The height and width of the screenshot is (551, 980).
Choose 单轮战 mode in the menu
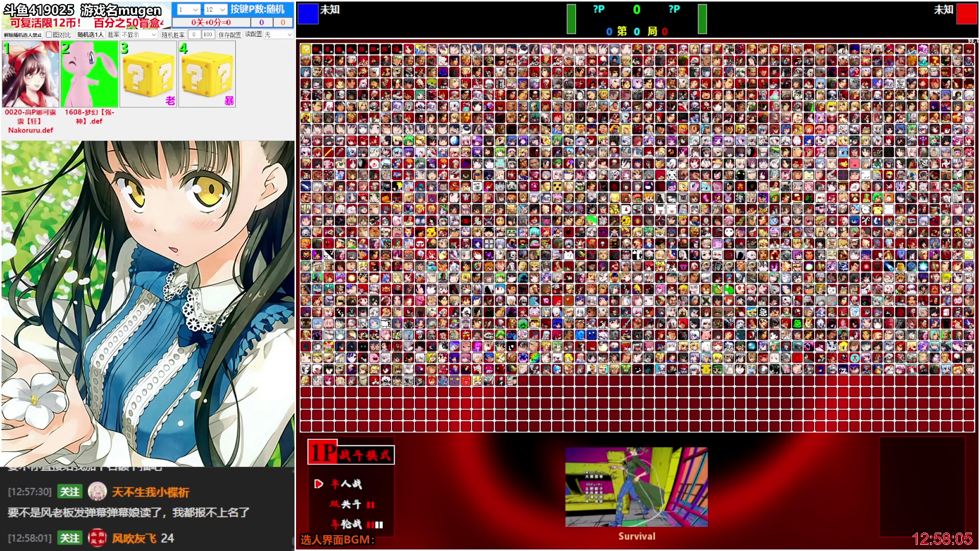click(356, 524)
